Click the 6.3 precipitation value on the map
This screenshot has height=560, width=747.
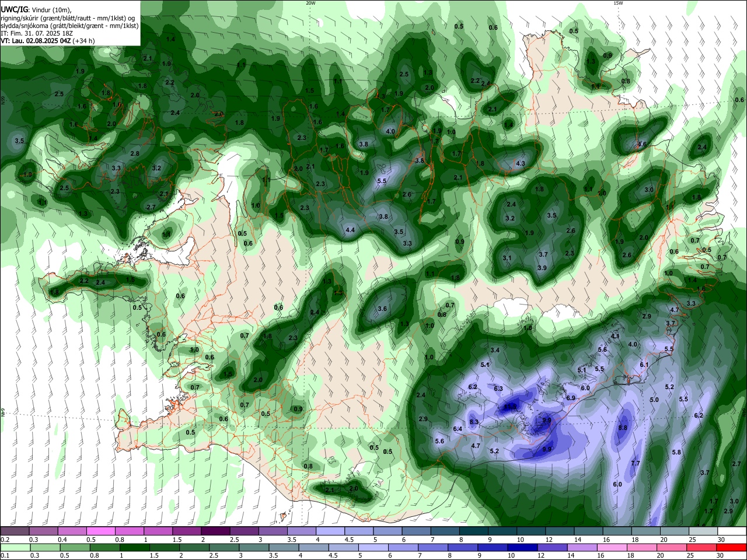(x=498, y=388)
